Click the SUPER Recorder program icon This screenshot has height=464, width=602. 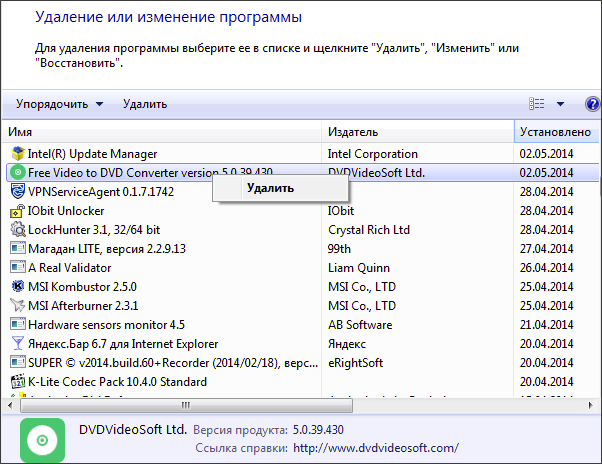(x=18, y=362)
